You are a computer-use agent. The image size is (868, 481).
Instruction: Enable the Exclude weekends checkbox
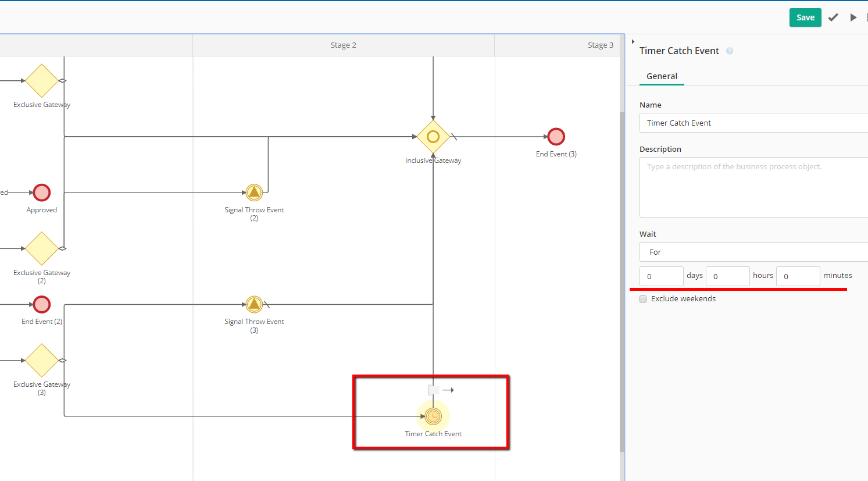[643, 299]
